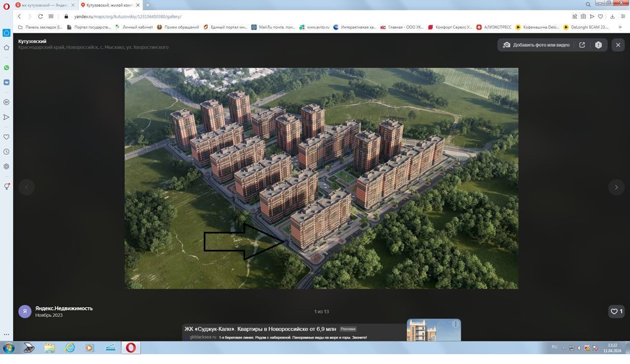Open the three-dot sidebar setup menu
Screen dimensions: 630x364
(6, 334)
